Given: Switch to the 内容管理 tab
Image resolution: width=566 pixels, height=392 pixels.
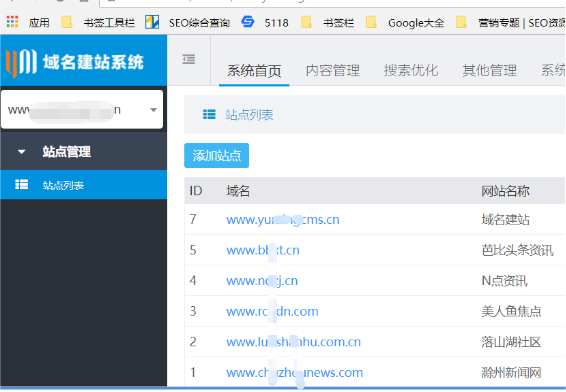Looking at the screenshot, I should (x=332, y=70).
